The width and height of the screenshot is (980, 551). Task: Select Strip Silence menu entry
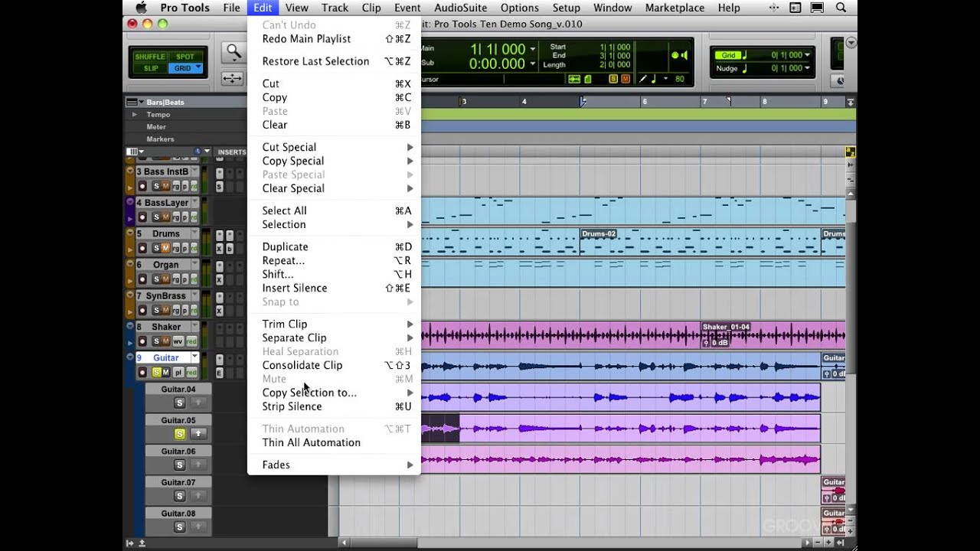292,406
